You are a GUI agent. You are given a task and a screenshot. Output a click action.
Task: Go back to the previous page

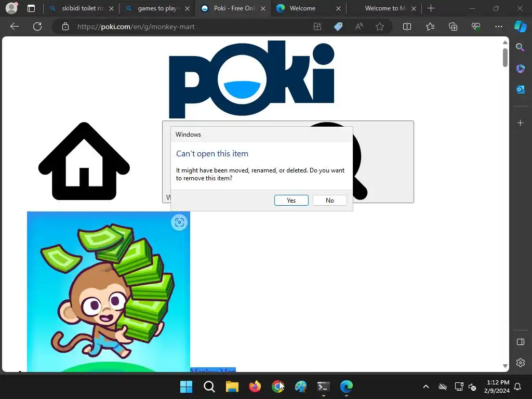[14, 26]
